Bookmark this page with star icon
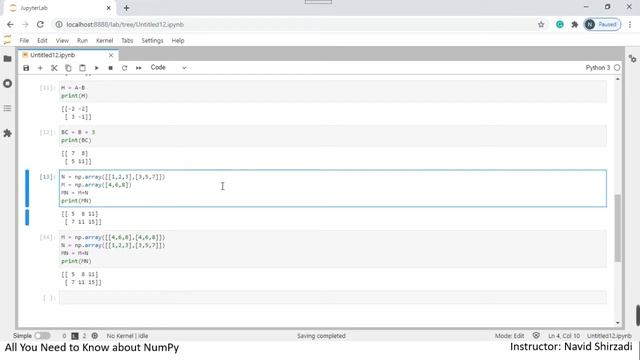The image size is (640, 360). tap(541, 24)
